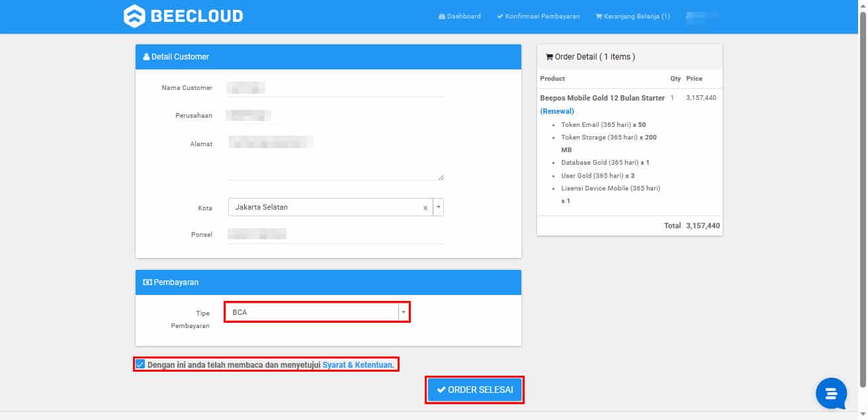The height and width of the screenshot is (420, 868).
Task: Click the Lisensi Device Mobile (365 hari) line
Action: point(611,194)
